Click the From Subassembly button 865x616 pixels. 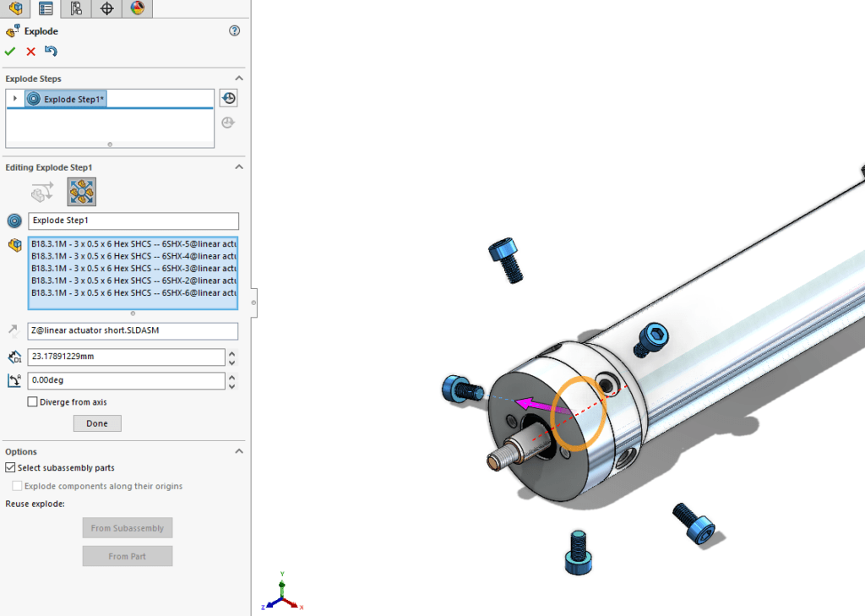tap(127, 527)
